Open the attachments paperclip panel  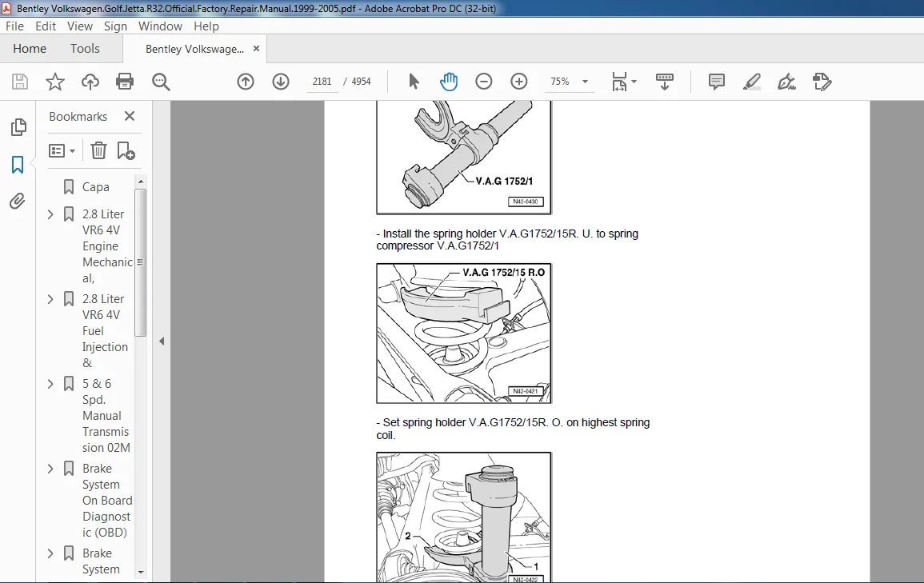pyautogui.click(x=18, y=202)
